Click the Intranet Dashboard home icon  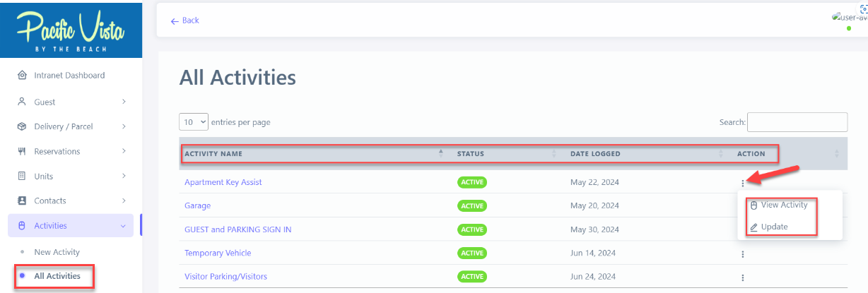(x=22, y=76)
